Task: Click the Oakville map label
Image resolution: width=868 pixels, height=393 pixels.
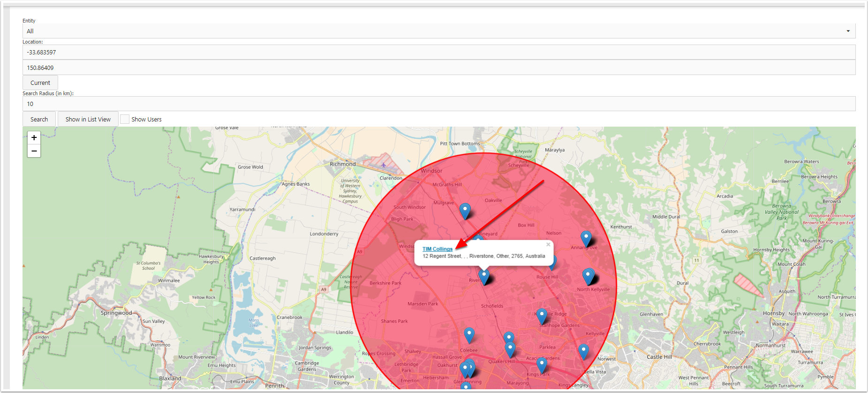Action: (x=493, y=200)
